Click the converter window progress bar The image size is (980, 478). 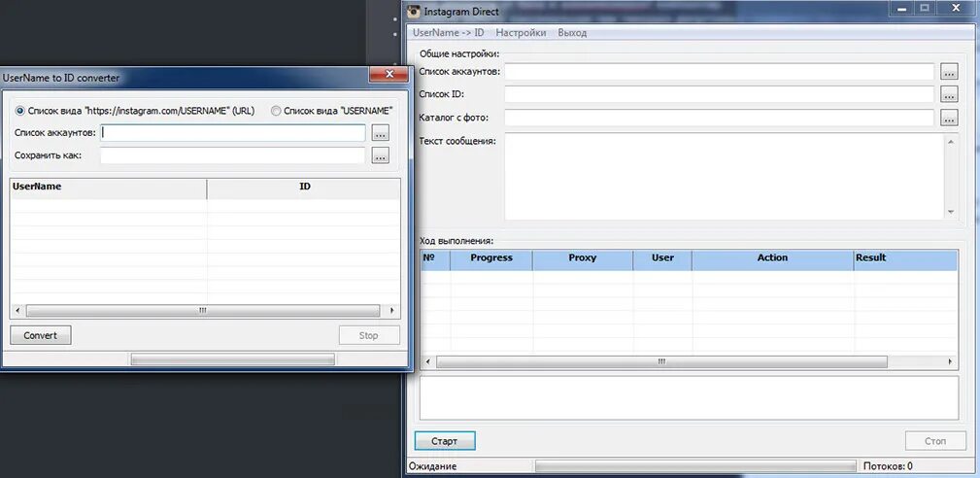232,359
